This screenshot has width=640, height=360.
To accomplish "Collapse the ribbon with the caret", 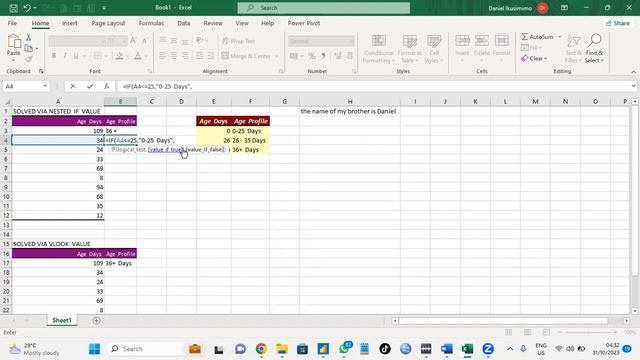I will (633, 72).
